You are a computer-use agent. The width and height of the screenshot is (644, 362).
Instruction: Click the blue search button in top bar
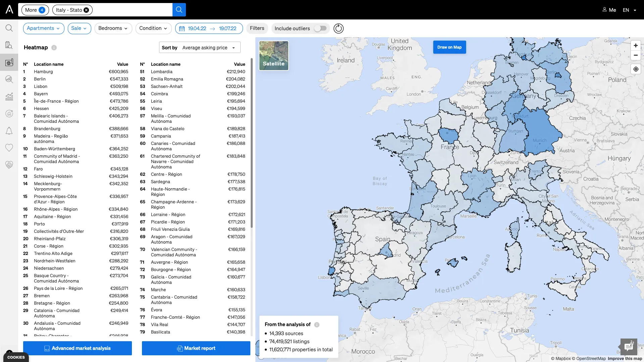coord(179,10)
